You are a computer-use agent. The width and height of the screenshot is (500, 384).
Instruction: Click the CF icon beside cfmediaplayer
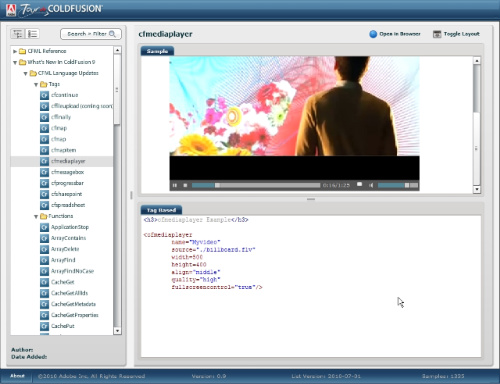[44, 161]
